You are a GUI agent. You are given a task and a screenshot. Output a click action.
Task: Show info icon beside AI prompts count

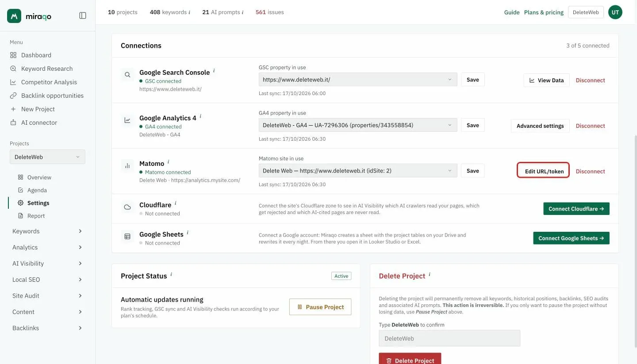[x=242, y=12]
